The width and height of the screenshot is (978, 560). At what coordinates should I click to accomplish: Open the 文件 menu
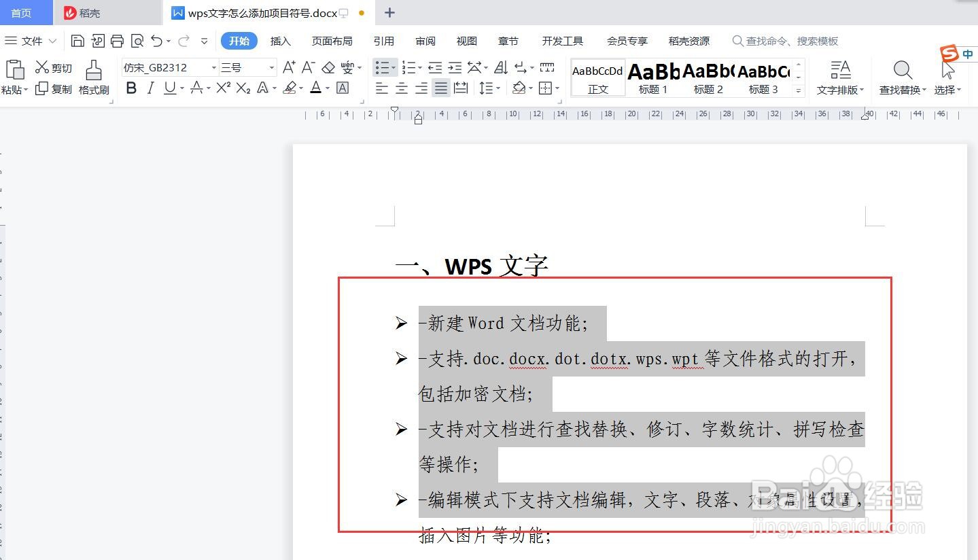tap(30, 41)
